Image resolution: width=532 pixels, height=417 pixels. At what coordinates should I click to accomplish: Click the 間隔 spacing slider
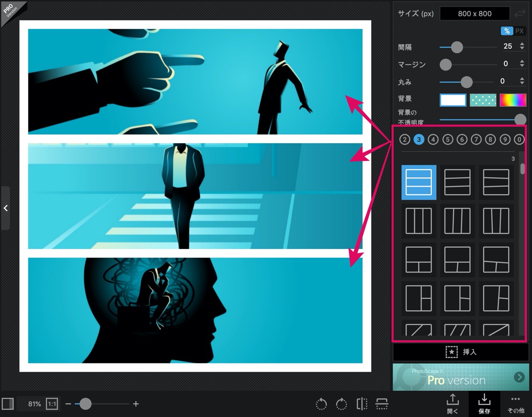[x=468, y=47]
